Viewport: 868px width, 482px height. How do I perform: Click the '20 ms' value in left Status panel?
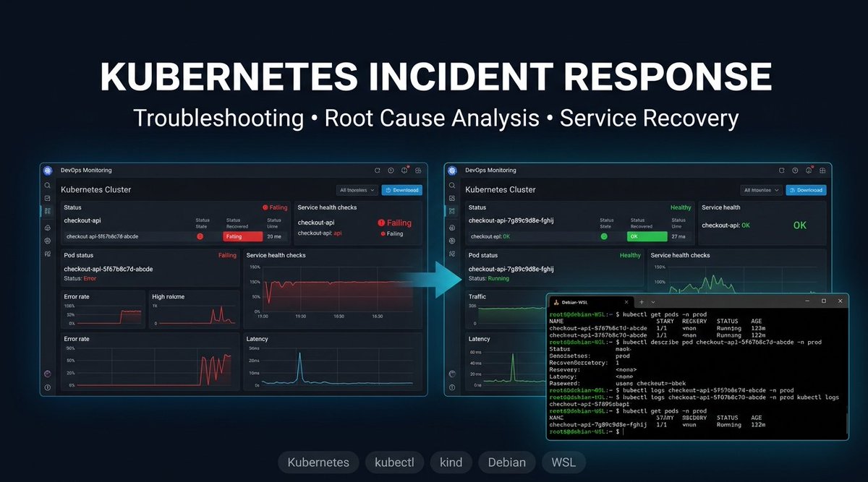pos(273,236)
